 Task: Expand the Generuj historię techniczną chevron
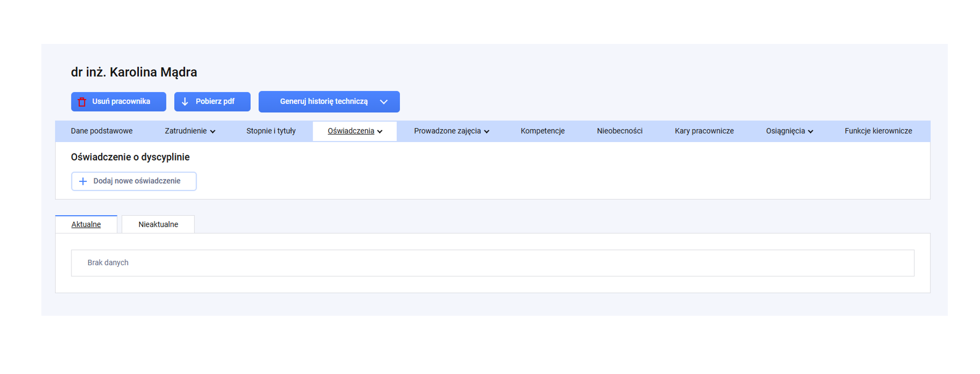point(384,102)
